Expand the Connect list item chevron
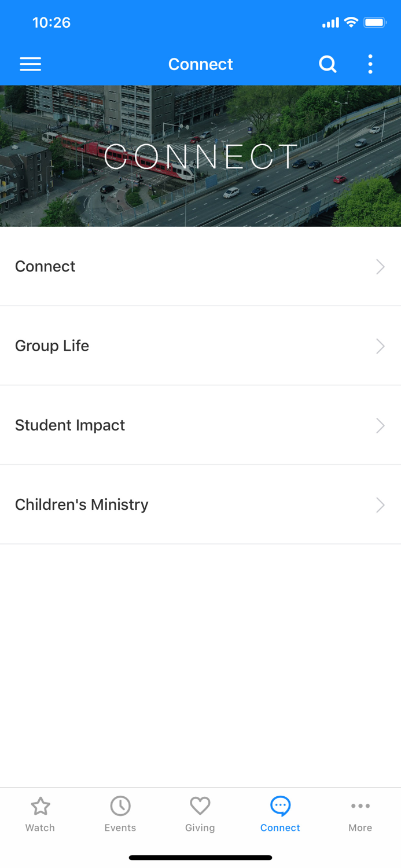 (380, 267)
